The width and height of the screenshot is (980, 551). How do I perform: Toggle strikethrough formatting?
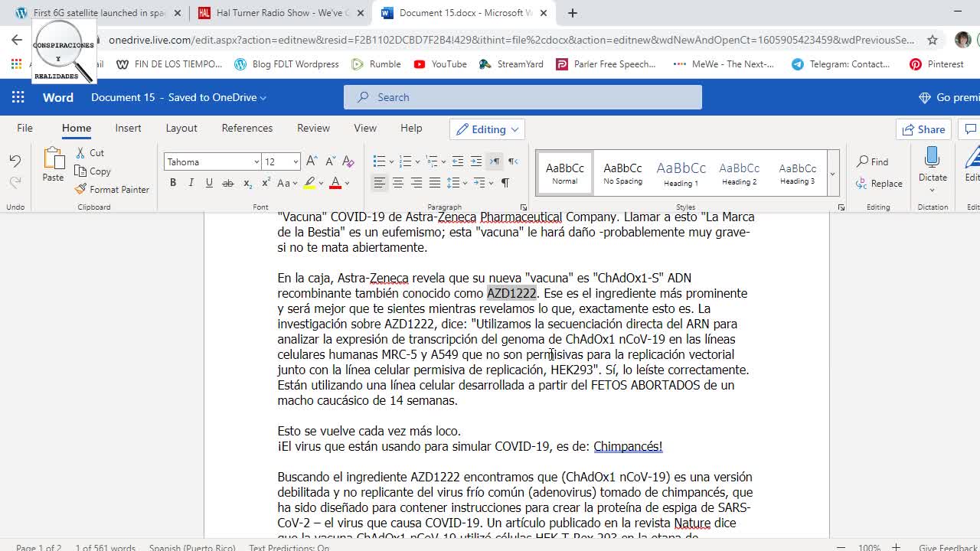click(227, 183)
